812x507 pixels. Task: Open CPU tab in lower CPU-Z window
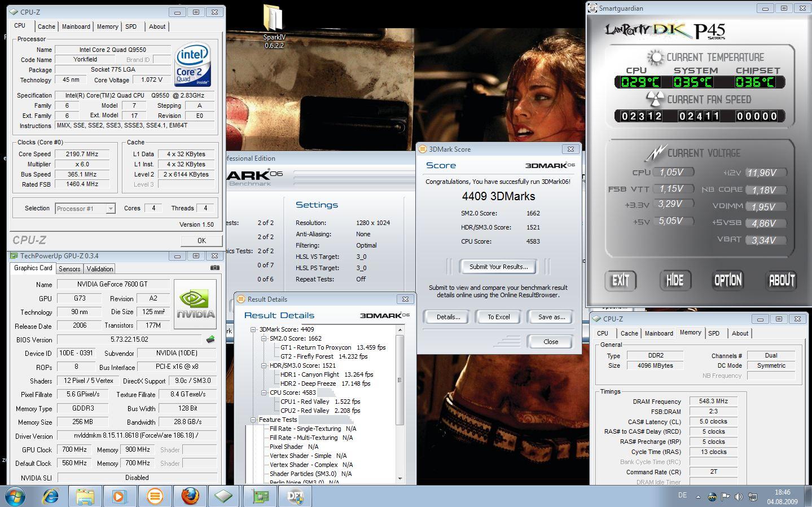click(x=603, y=333)
